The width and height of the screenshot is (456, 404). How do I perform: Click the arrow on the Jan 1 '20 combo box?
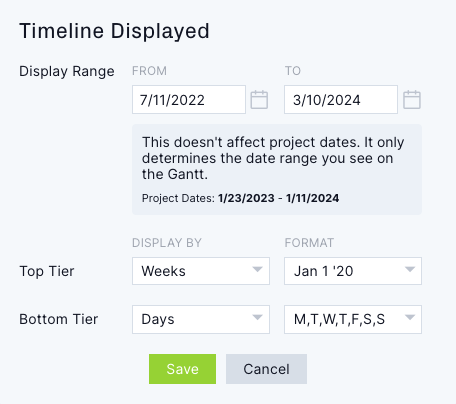[x=410, y=269]
